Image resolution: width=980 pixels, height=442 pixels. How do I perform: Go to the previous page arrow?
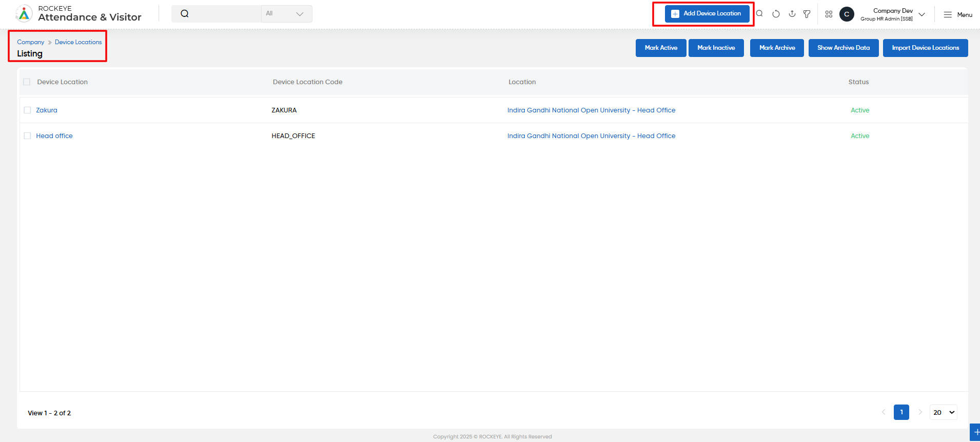pyautogui.click(x=884, y=412)
